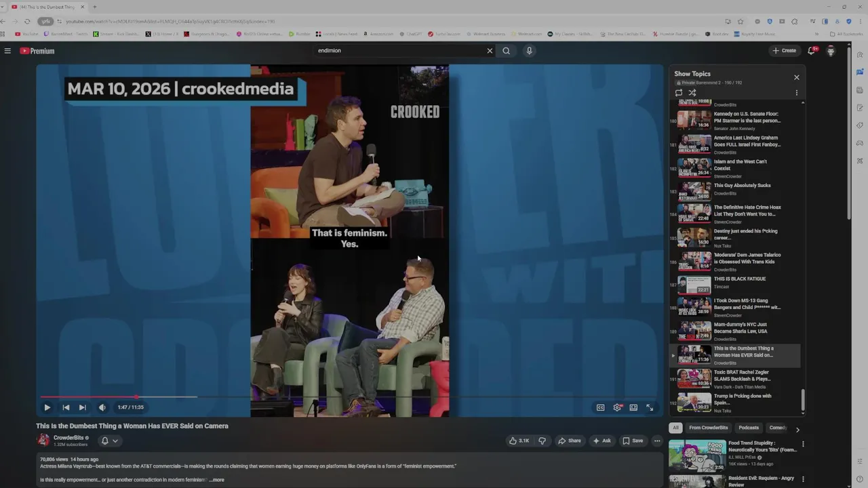Click the Create button

pyautogui.click(x=785, y=51)
